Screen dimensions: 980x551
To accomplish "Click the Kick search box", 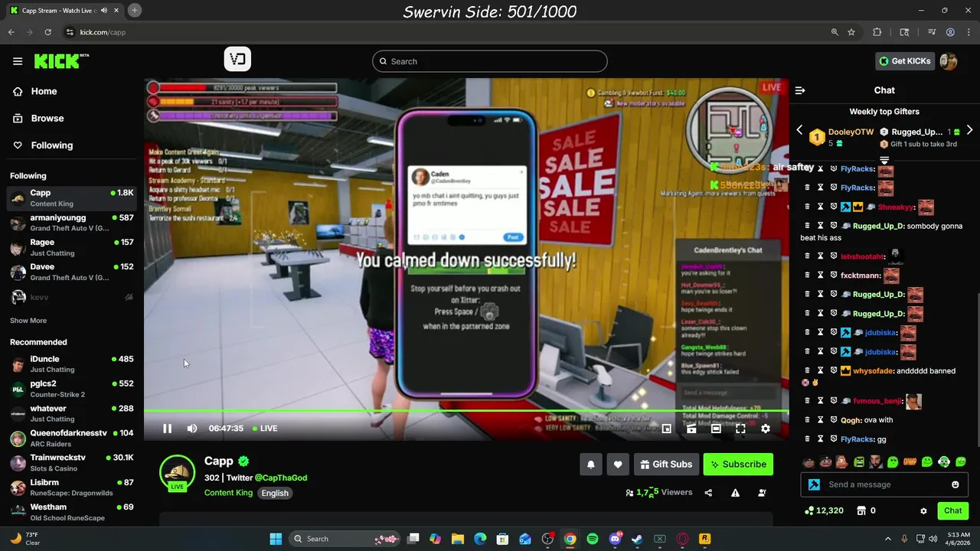I will tap(490, 61).
